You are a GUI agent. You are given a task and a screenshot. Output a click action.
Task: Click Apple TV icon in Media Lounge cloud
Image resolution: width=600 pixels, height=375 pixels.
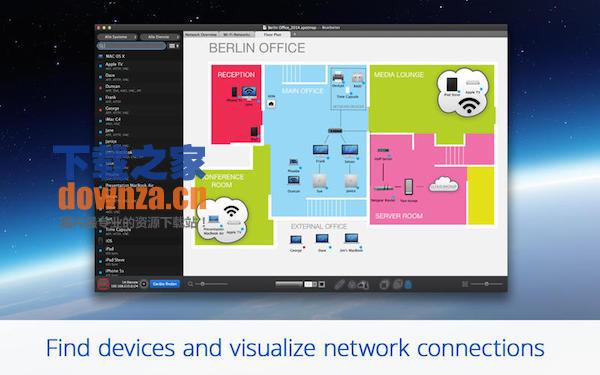[473, 83]
